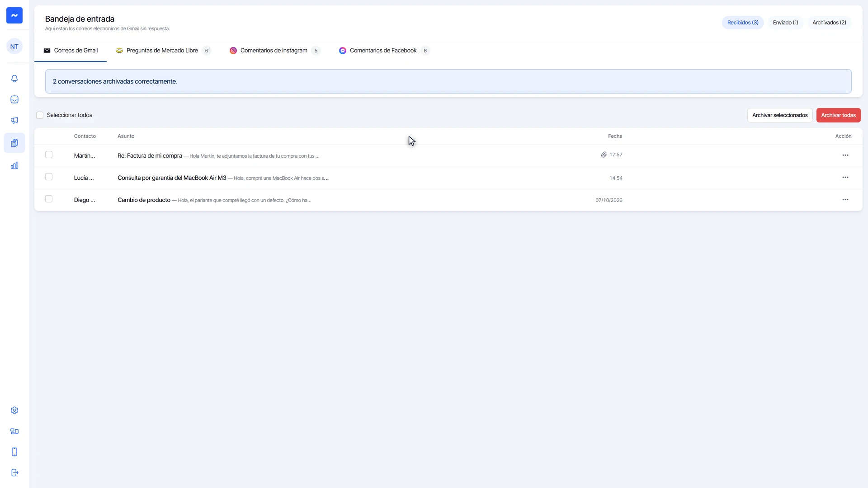Tick the checkbox for Diego's email

pyautogui.click(x=49, y=199)
